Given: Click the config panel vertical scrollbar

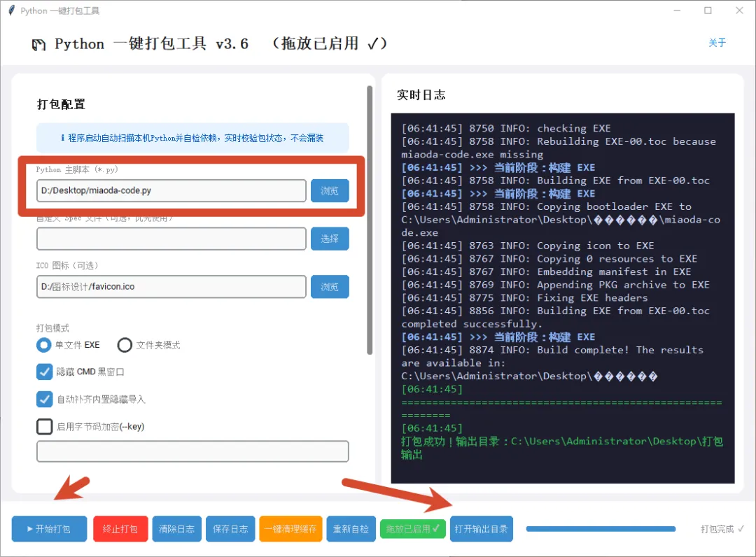Looking at the screenshot, I should (370, 220).
